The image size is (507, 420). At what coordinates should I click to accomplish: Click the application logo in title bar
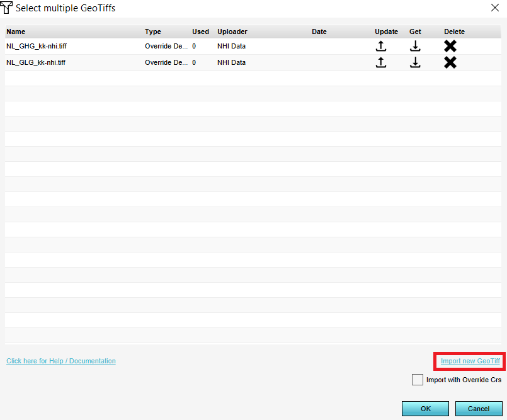coord(8,8)
